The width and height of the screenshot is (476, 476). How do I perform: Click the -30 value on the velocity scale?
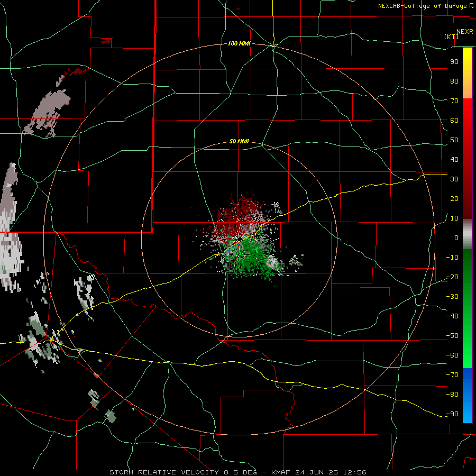click(x=452, y=297)
